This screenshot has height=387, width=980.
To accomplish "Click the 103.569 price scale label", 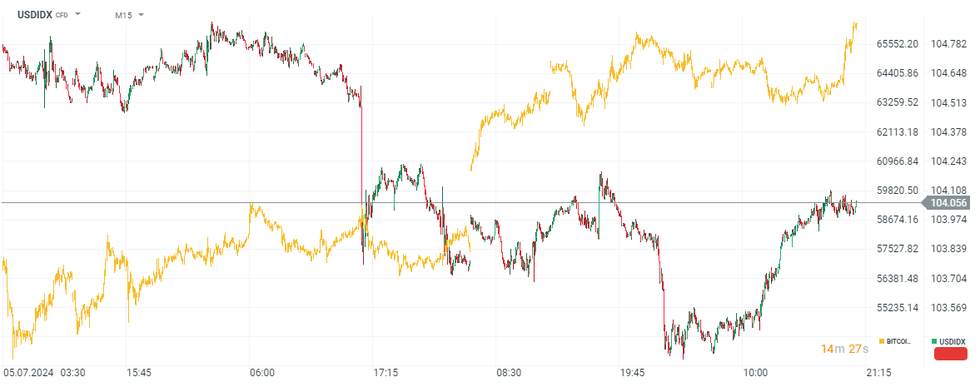I will [948, 307].
